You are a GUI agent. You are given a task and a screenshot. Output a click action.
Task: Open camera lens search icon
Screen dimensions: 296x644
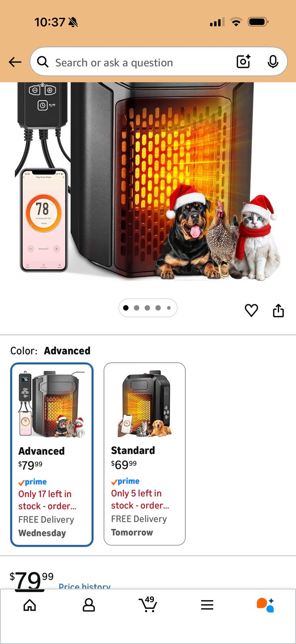coord(243,62)
